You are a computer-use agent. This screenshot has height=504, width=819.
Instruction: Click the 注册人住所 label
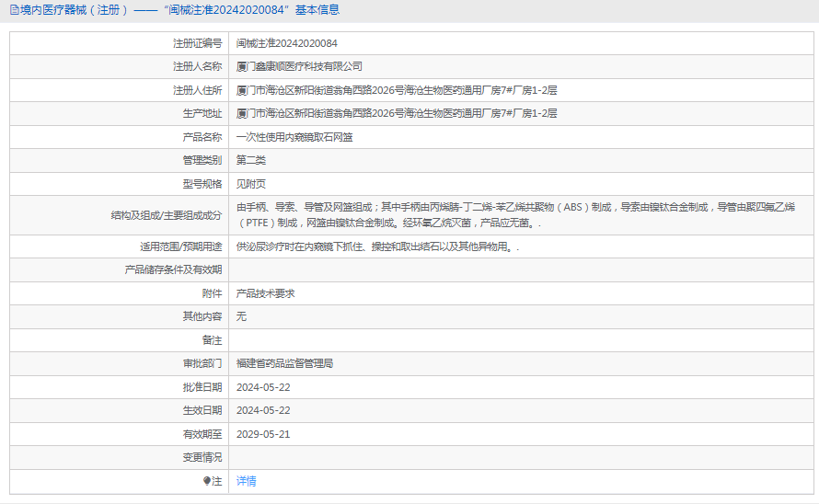pyautogui.click(x=198, y=90)
